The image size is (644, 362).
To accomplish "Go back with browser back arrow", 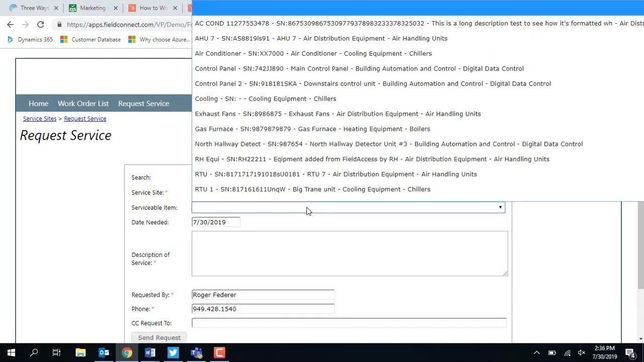I will [10, 25].
